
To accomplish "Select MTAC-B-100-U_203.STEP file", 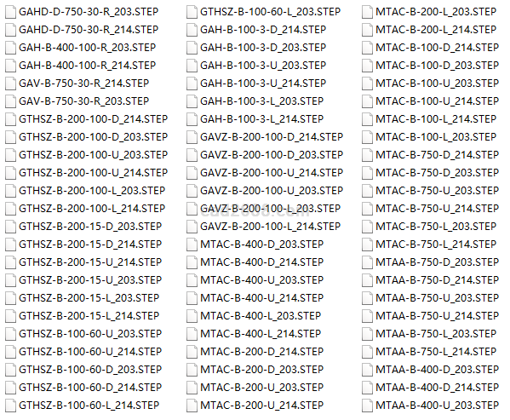I will [x=437, y=83].
